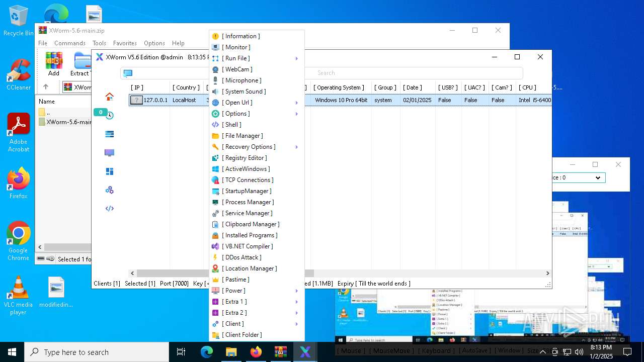644x362 pixels.
Task: Open the XWorm list lines sidebar icon
Action: click(109, 134)
